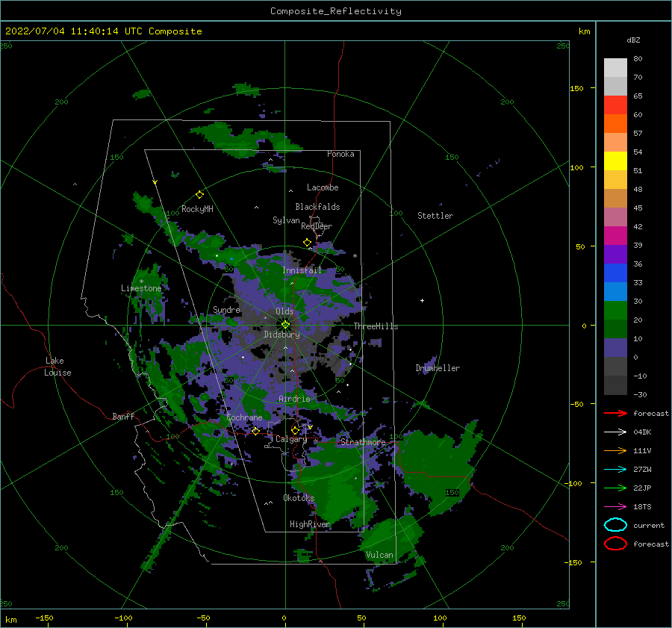Image resolution: width=672 pixels, height=628 pixels.
Task: Click the km label at bottom-left corner
Action: point(10,620)
